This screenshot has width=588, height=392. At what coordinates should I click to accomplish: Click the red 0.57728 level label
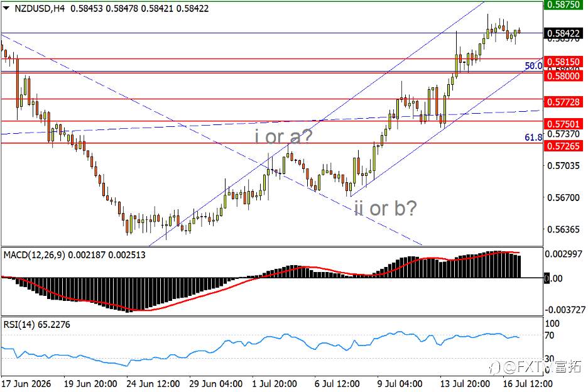563,102
